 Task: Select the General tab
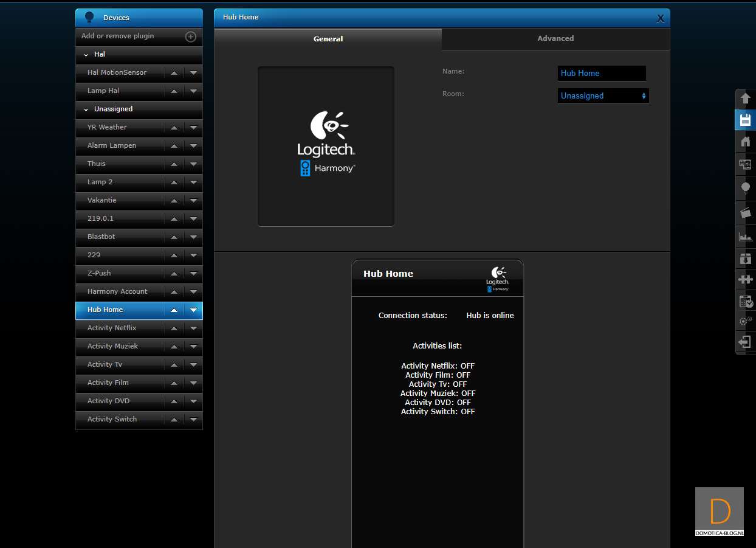pyautogui.click(x=328, y=39)
